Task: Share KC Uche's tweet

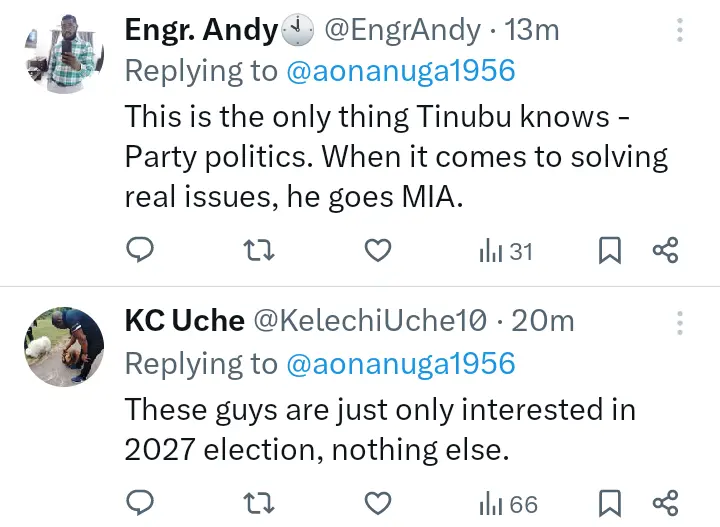Action: point(666,503)
